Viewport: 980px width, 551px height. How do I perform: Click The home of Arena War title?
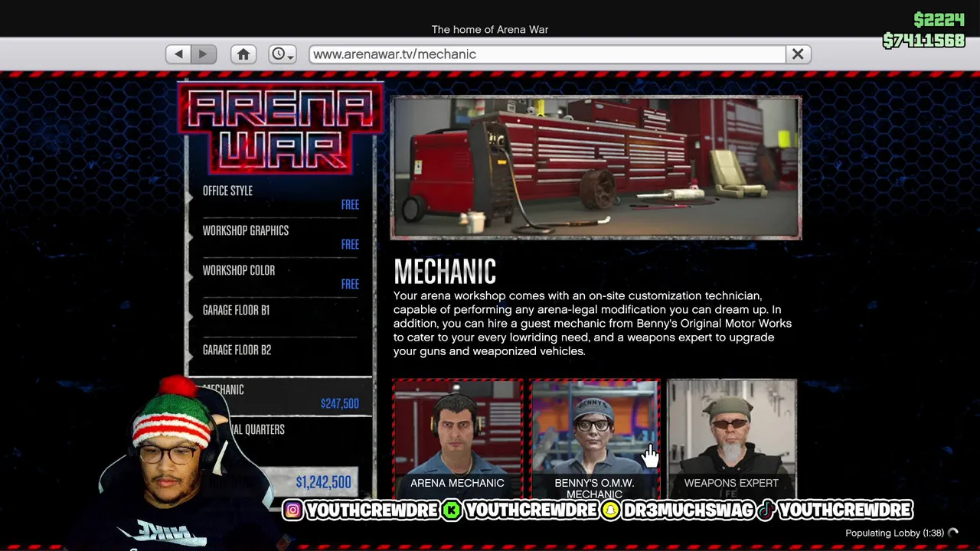pyautogui.click(x=490, y=29)
